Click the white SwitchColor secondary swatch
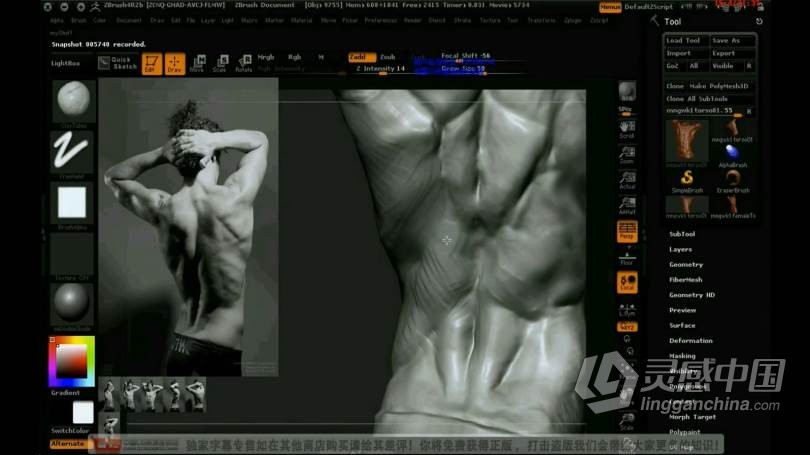 83,413
